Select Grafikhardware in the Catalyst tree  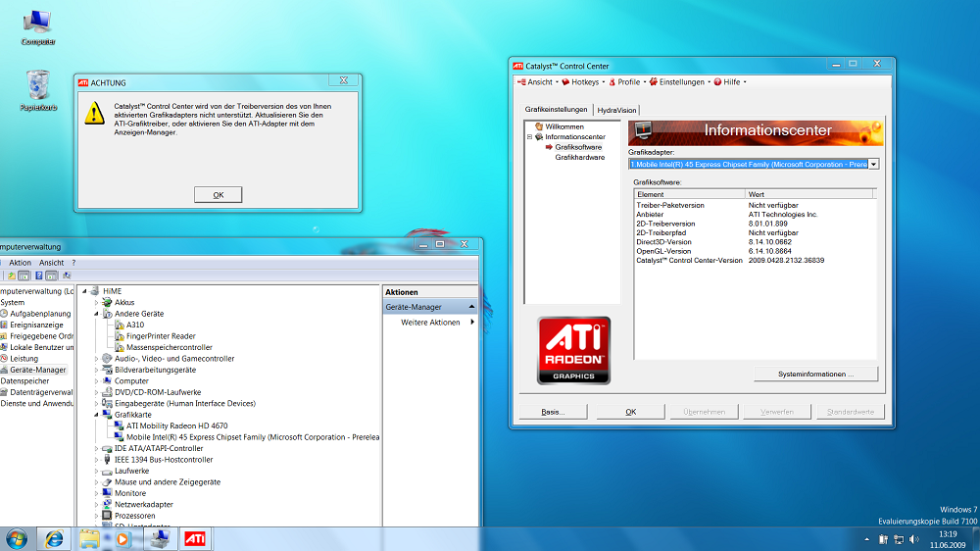tap(580, 158)
